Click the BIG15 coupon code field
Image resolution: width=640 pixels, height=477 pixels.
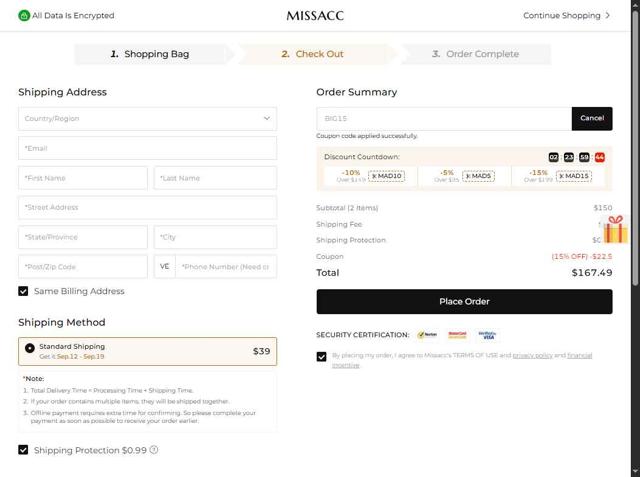coord(444,118)
